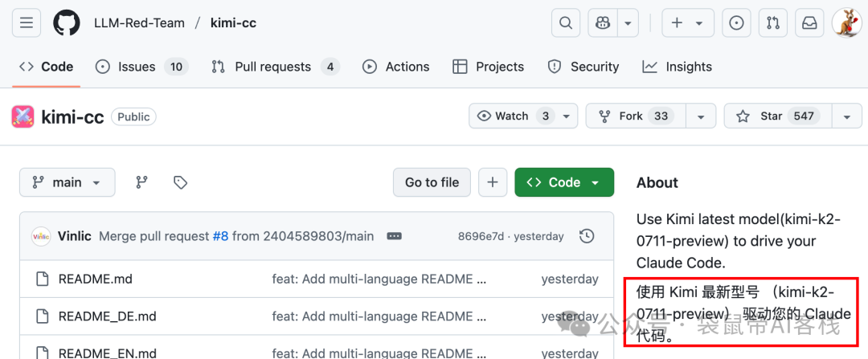Click the kimi-cc repository logo image
The width and height of the screenshot is (868, 359).
[x=23, y=116]
